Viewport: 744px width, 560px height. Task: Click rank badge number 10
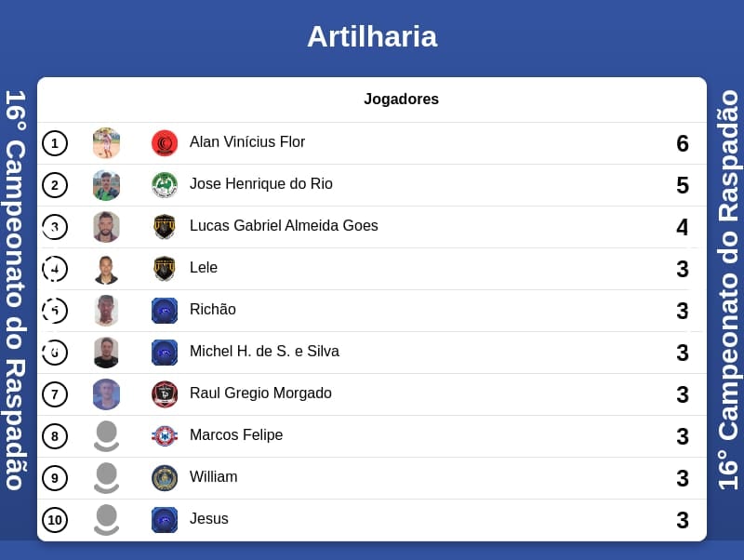[55, 520]
